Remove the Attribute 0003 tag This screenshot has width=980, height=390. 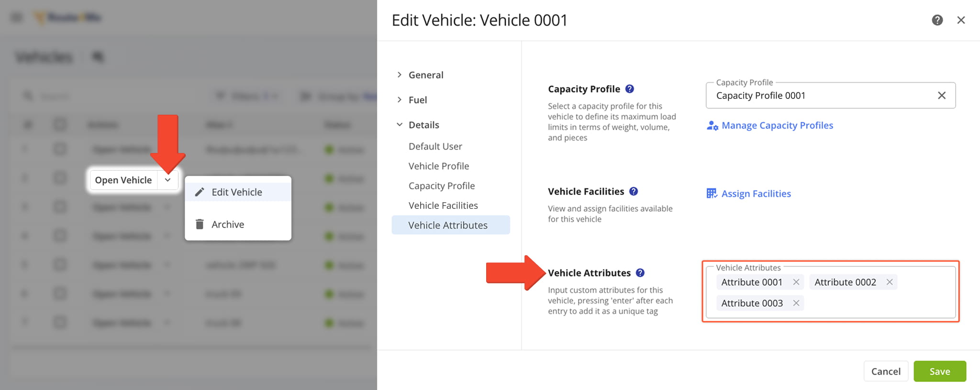click(x=796, y=303)
